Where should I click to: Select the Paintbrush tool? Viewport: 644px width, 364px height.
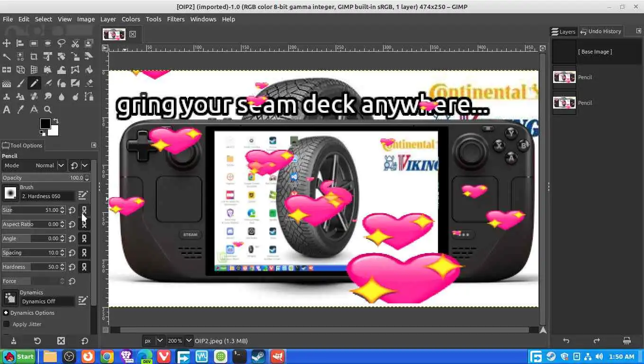coord(20,83)
